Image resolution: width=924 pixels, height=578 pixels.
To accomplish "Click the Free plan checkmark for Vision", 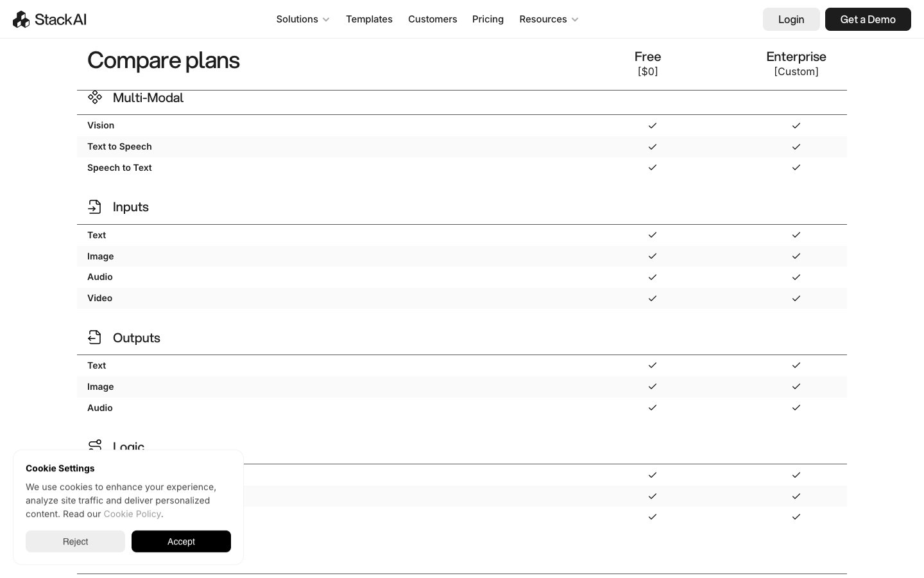I will [x=652, y=125].
